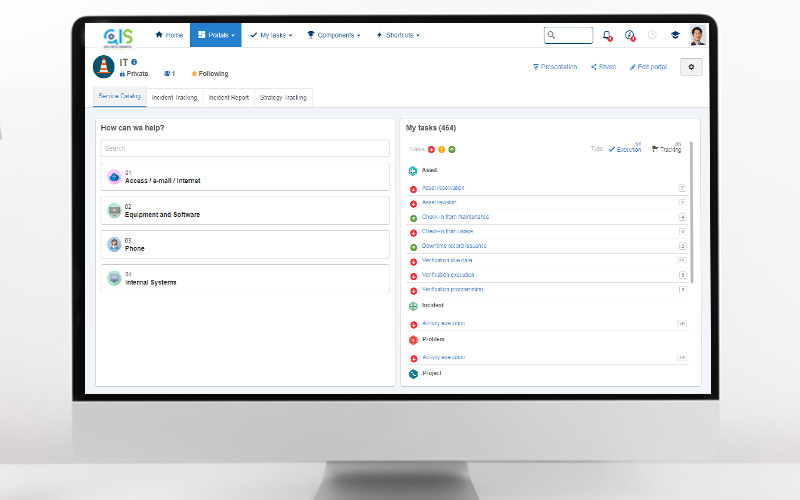
Task: Click the IT portal info icon
Action: tap(134, 62)
